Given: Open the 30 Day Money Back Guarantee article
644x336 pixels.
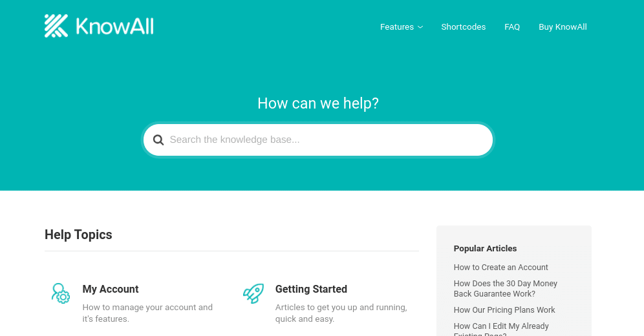Looking at the screenshot, I should (x=505, y=289).
